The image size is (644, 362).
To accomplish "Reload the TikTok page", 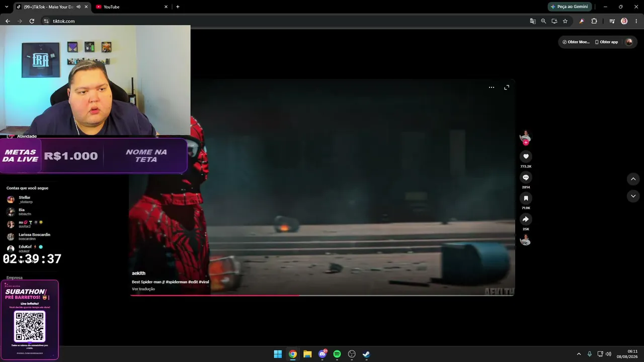I will [x=32, y=21].
